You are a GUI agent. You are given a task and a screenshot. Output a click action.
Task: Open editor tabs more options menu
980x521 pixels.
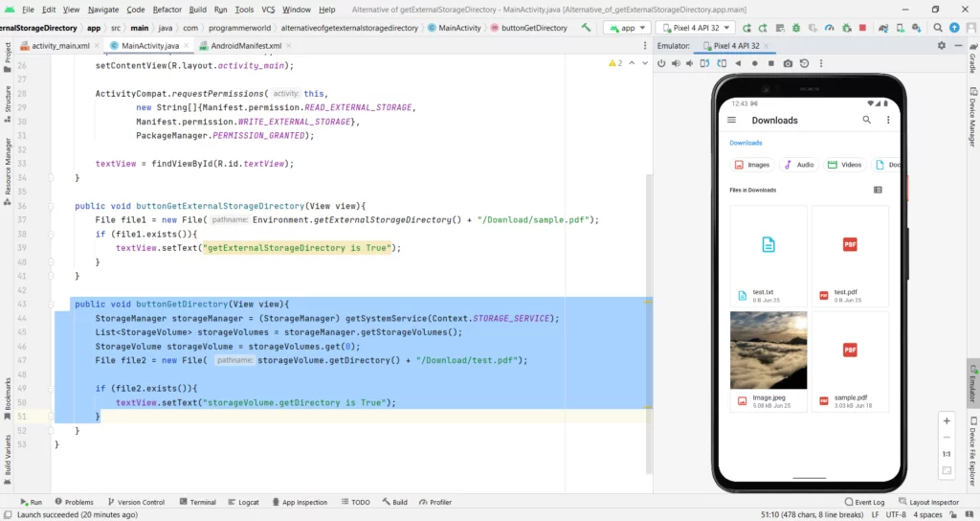click(x=645, y=46)
